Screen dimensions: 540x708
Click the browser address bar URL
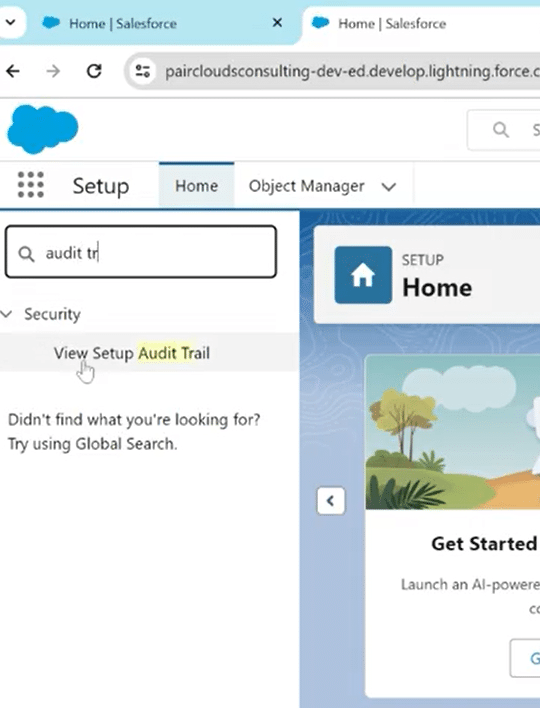coord(352,71)
